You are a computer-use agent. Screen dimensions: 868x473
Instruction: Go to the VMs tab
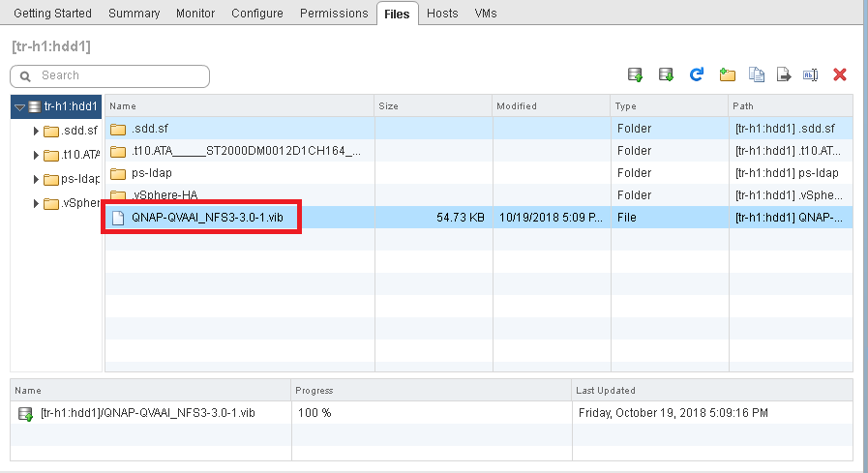click(487, 14)
